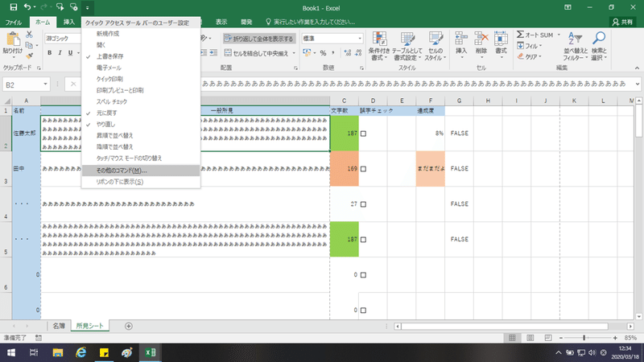Tick the checkbox in row 2 column D
The width and height of the screenshot is (644, 362).
(x=363, y=134)
